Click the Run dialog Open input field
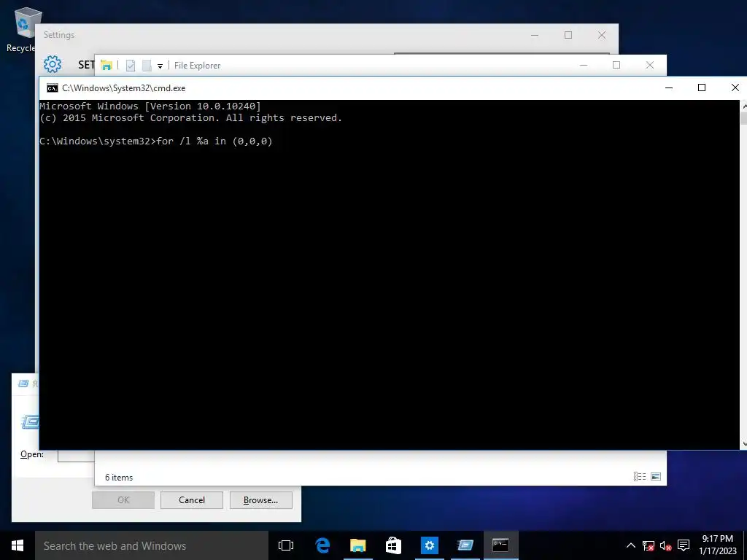Image resolution: width=747 pixels, height=560 pixels. [x=76, y=455]
